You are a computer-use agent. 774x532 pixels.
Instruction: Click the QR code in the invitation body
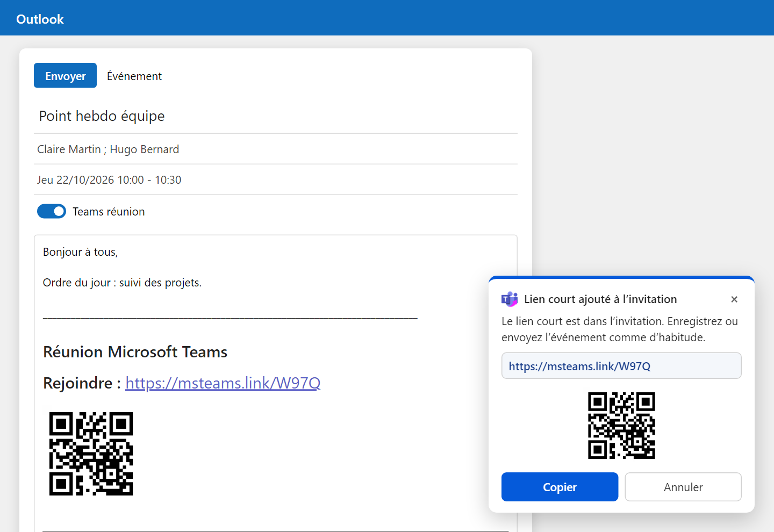pos(91,454)
